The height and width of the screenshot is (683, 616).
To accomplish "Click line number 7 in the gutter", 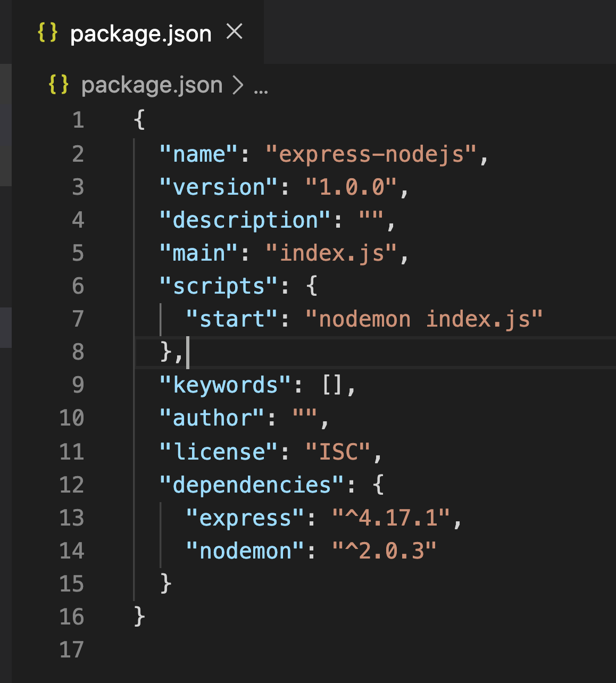I will coord(77,318).
